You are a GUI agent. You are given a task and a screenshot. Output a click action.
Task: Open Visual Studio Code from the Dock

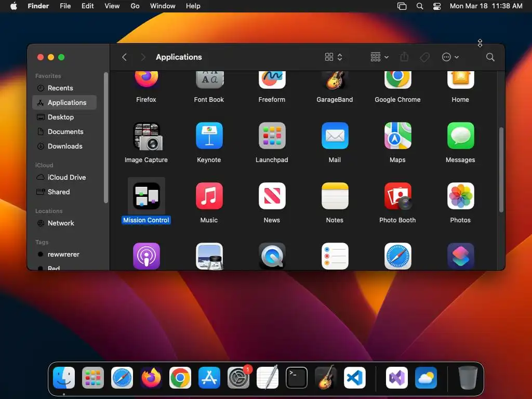tap(355, 378)
